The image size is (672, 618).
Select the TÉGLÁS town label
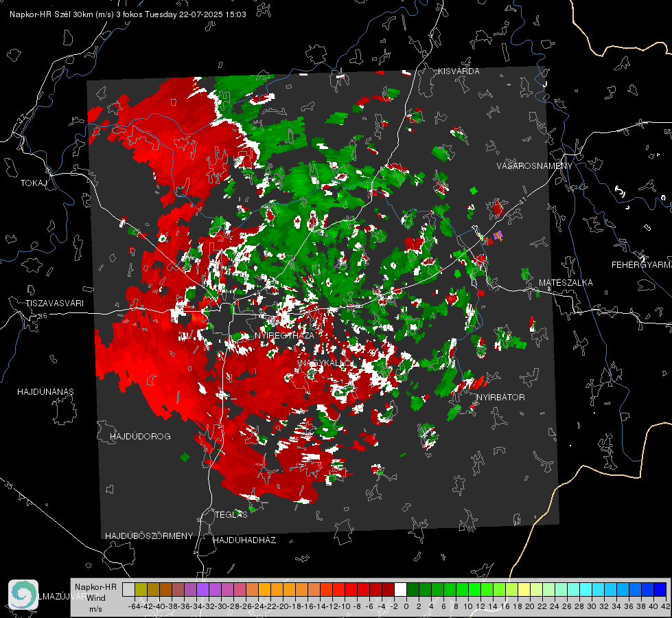click(x=231, y=514)
